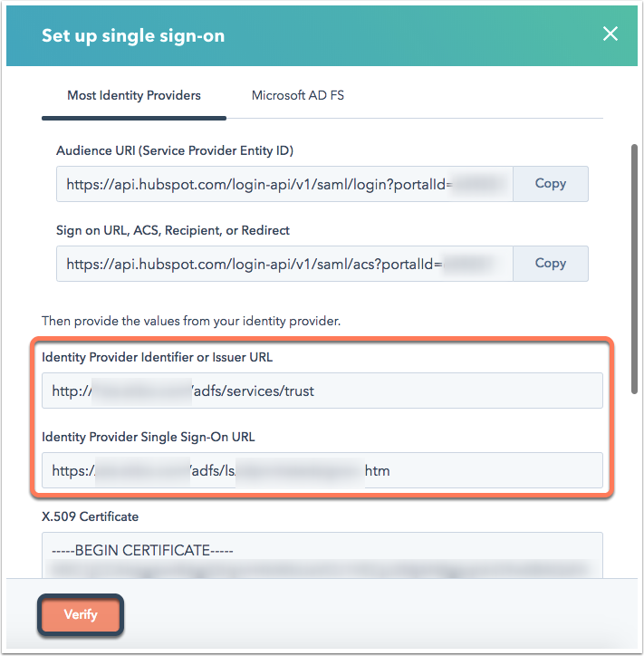Focus the Audience URI text field
644x656 pixels.
(284, 184)
